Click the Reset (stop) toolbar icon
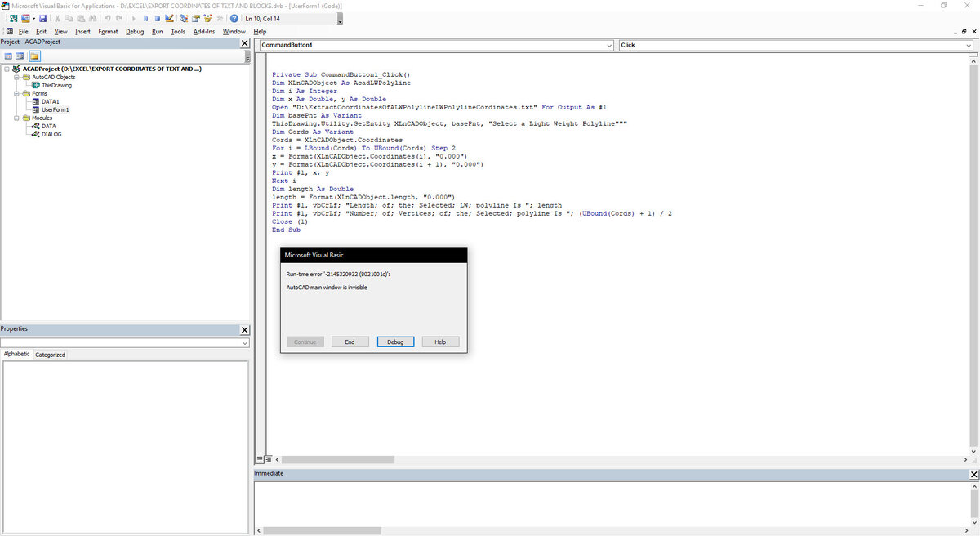 (x=157, y=18)
